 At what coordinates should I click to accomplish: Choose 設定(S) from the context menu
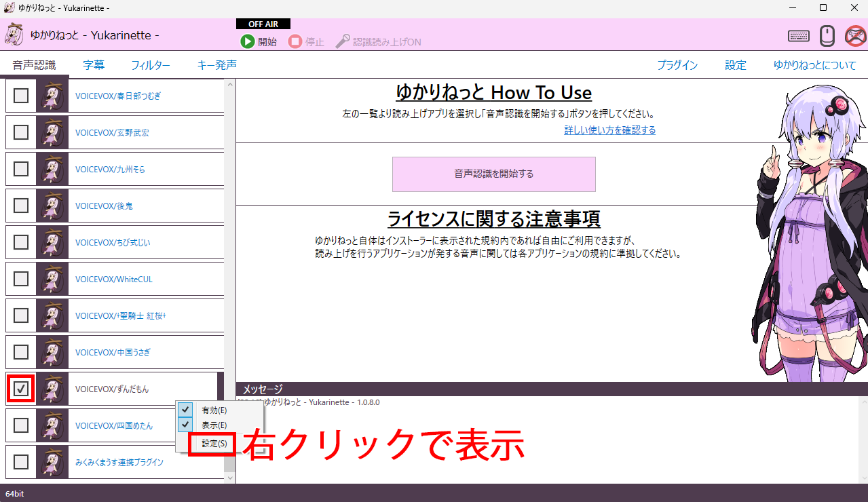pyautogui.click(x=219, y=443)
